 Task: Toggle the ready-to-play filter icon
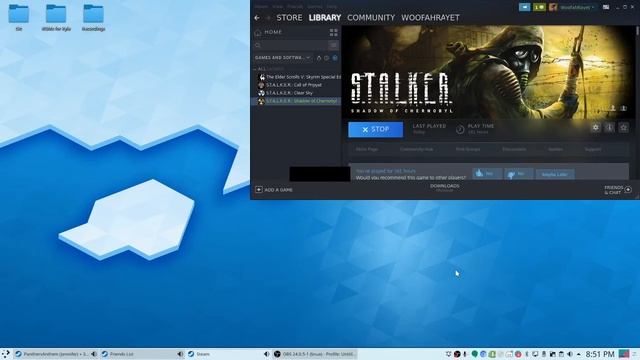pyautogui.click(x=335, y=58)
